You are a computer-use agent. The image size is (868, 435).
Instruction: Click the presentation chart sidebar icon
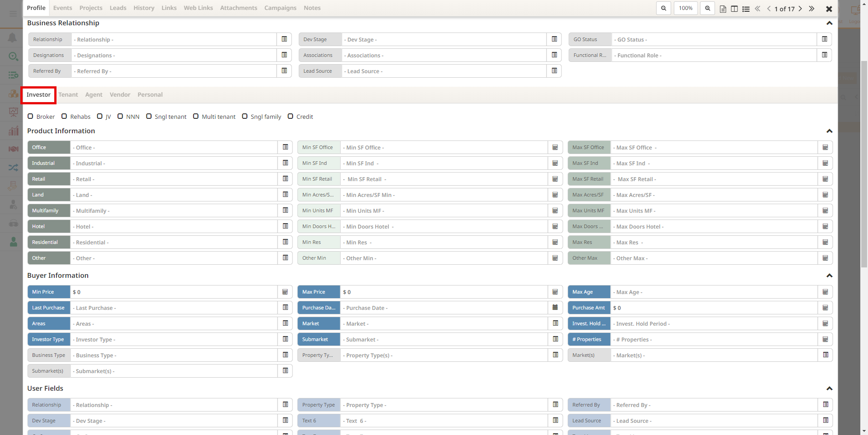(x=13, y=112)
